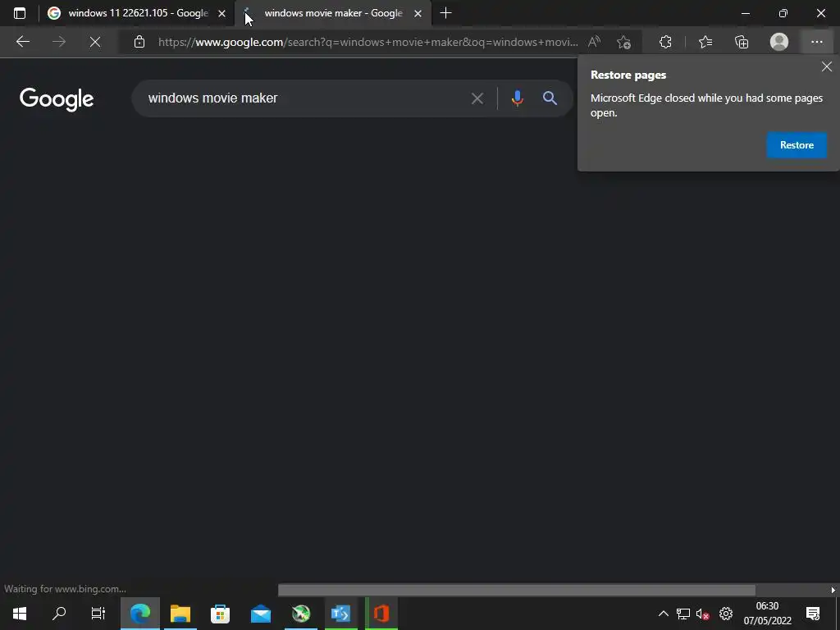840x630 pixels.
Task: Click the Google logo
Action: pos(57,99)
